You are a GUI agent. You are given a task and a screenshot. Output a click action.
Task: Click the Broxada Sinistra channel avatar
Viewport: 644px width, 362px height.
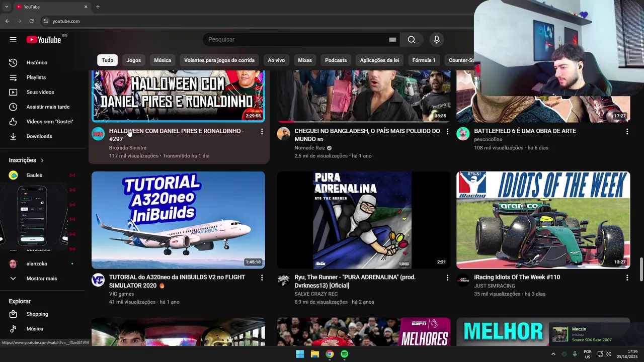[98, 134]
